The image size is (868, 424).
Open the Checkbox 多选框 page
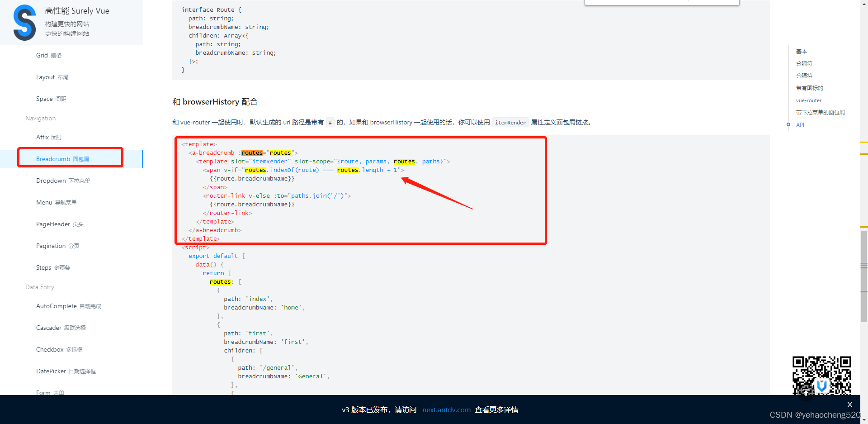59,349
